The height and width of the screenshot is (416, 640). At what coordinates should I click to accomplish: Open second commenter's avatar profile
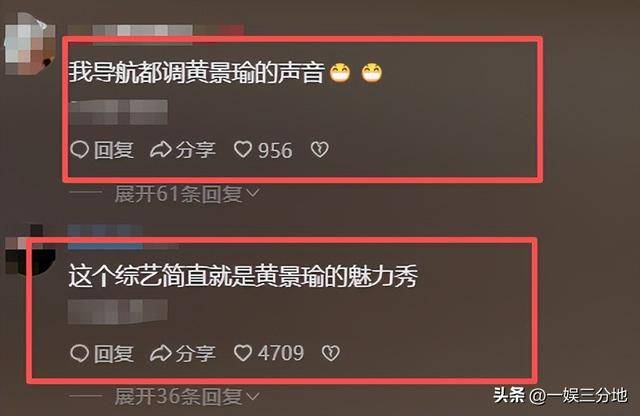[29, 251]
